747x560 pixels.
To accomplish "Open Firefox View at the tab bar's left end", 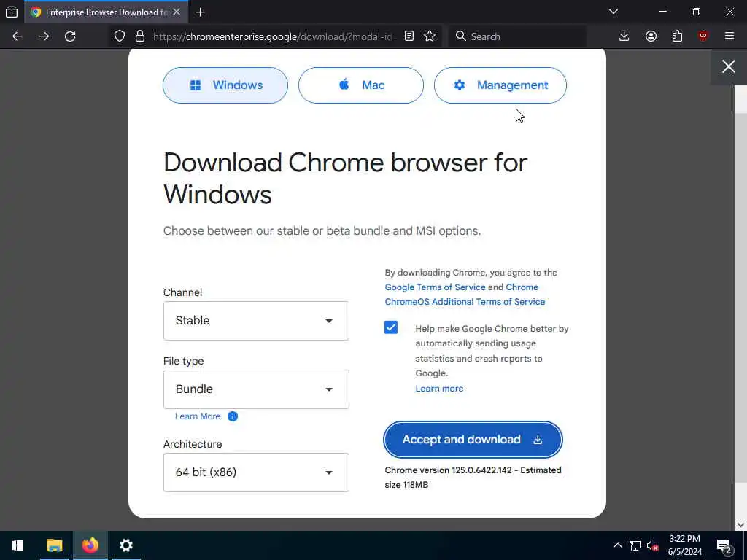I will pyautogui.click(x=12, y=12).
